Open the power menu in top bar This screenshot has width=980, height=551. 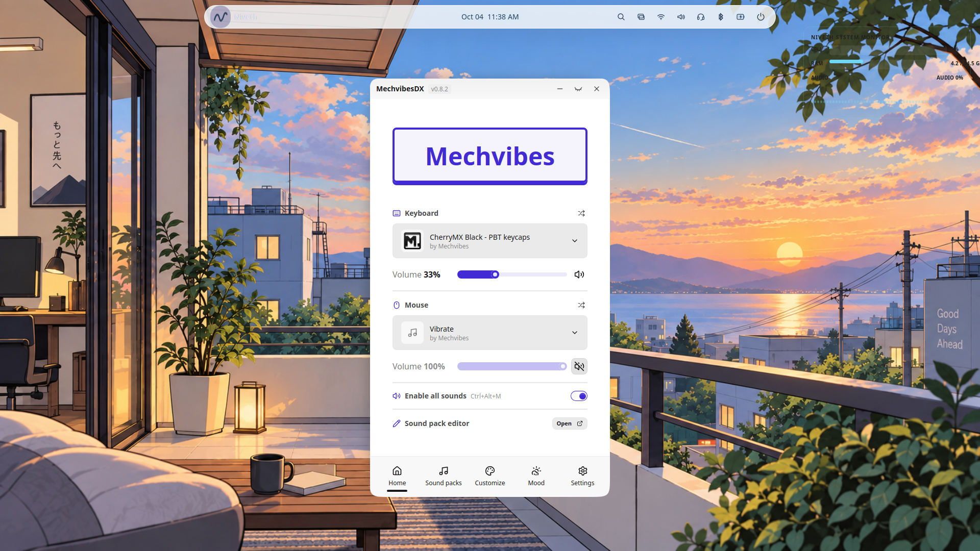click(761, 17)
